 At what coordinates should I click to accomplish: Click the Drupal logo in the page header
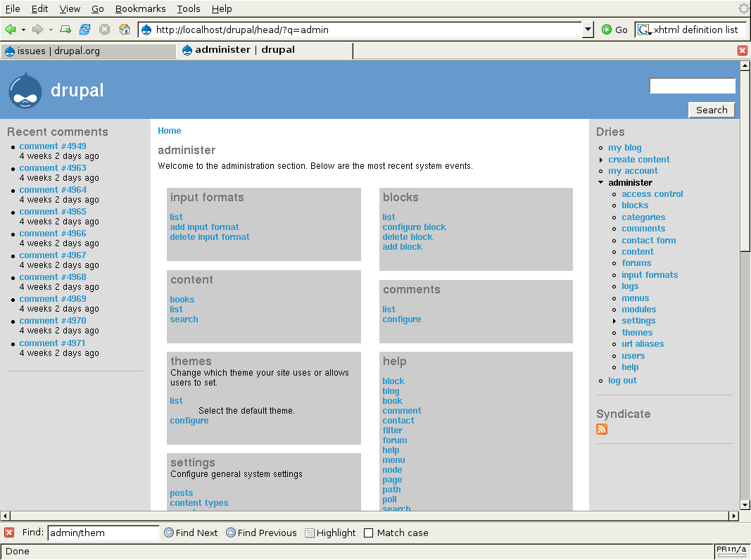tap(25, 90)
